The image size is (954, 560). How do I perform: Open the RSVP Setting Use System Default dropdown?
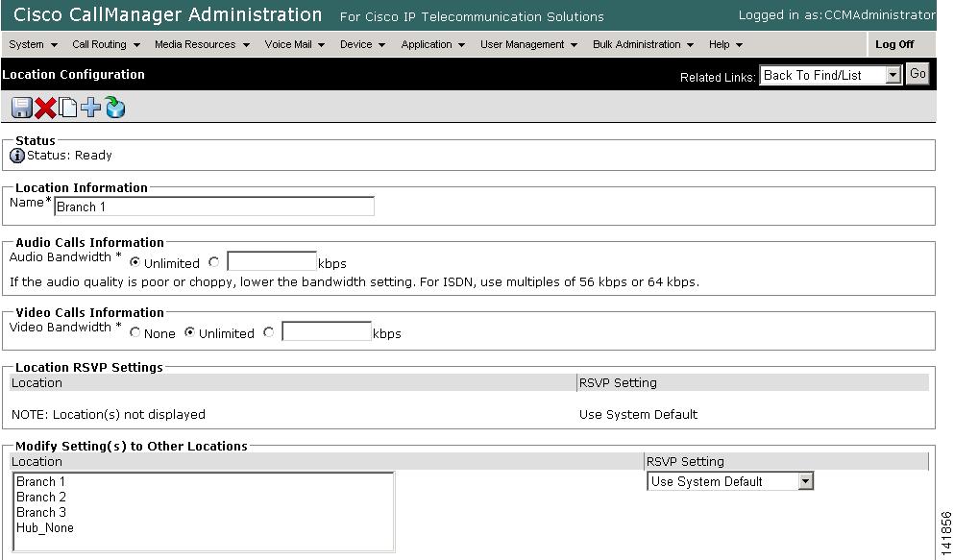tap(730, 481)
